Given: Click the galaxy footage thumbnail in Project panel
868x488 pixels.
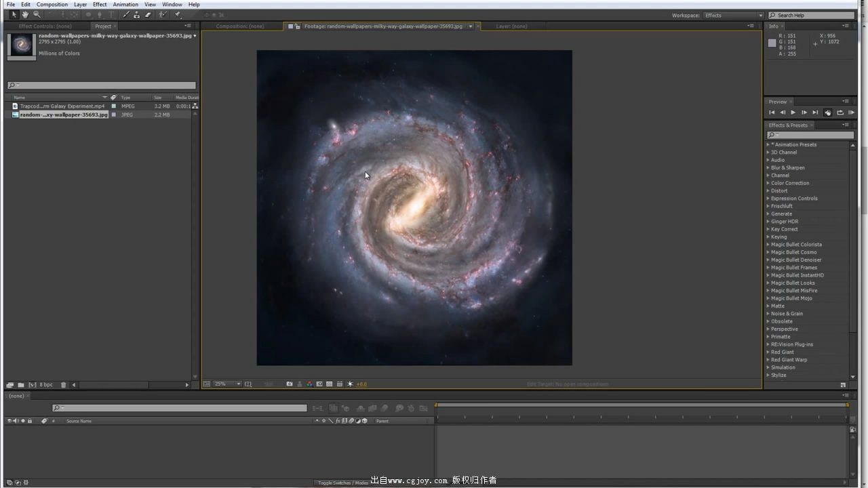Looking at the screenshot, I should [x=22, y=45].
